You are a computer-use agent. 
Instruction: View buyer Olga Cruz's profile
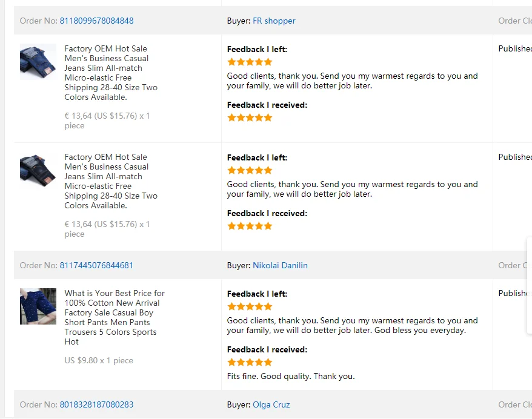coord(271,404)
